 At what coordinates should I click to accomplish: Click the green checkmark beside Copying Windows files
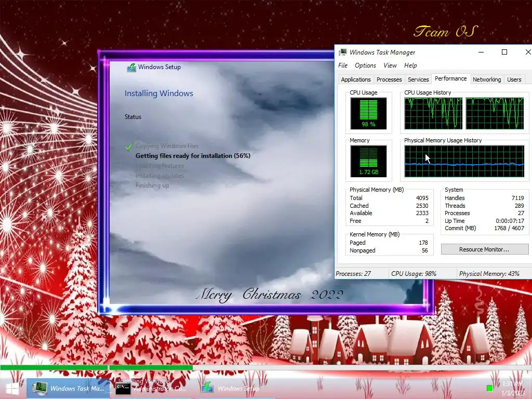click(x=129, y=147)
